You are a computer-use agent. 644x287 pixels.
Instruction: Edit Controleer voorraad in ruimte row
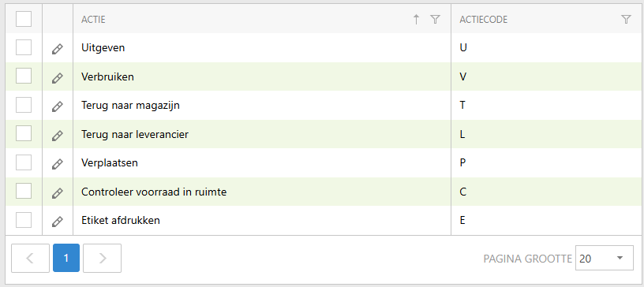(x=58, y=192)
